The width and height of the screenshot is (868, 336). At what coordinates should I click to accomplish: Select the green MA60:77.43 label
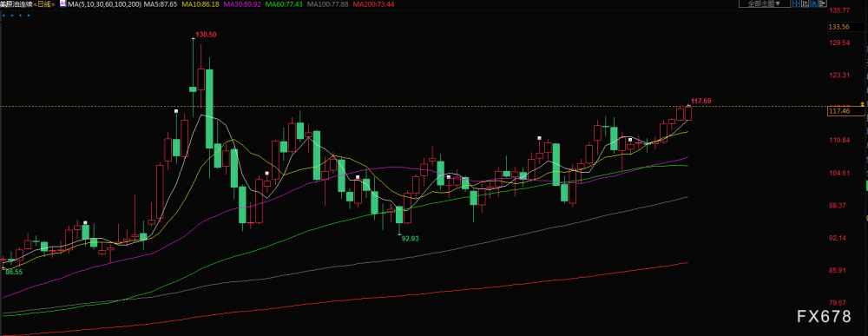coord(285,4)
